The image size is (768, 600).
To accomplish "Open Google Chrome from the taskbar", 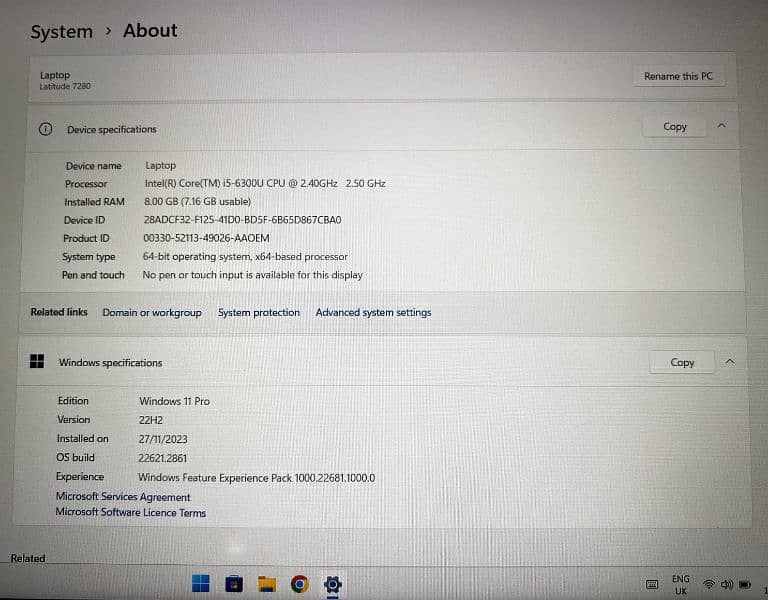I will (299, 584).
